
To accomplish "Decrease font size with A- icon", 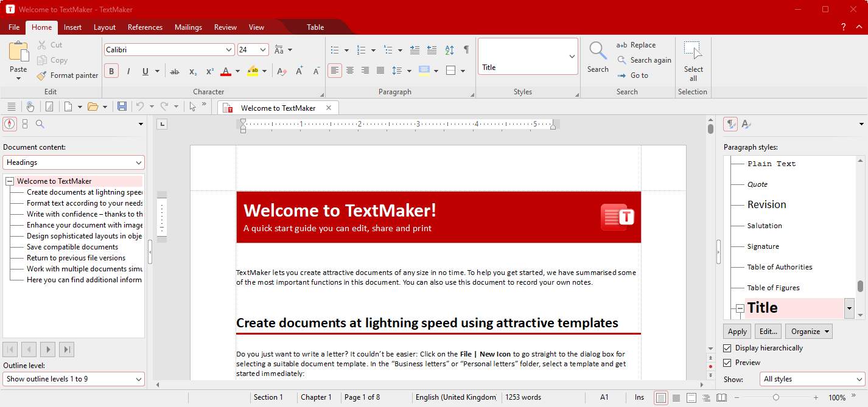I will (x=317, y=71).
